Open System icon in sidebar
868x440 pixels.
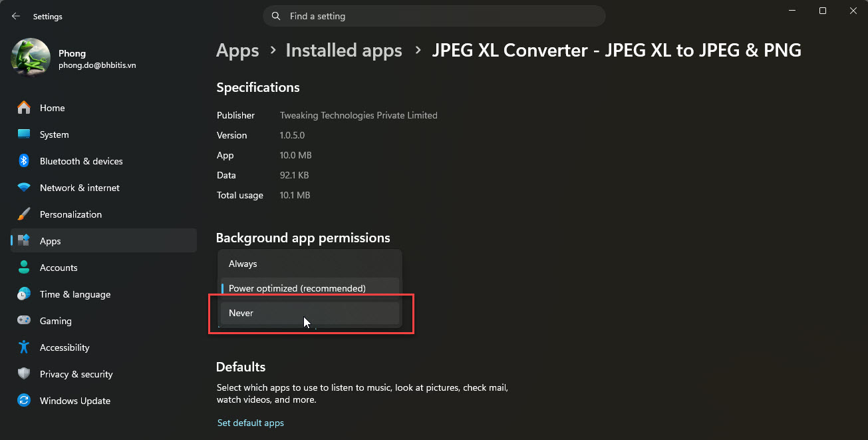(24, 134)
